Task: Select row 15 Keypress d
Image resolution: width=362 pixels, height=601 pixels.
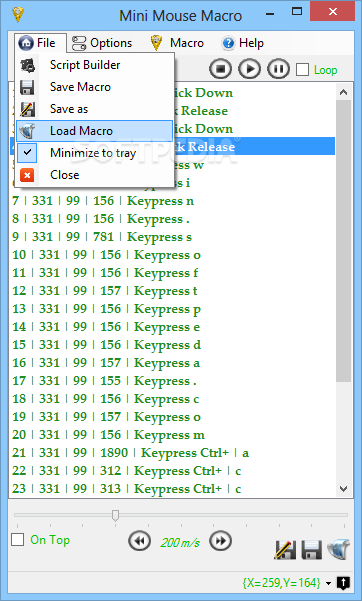Action: [x=172, y=345]
